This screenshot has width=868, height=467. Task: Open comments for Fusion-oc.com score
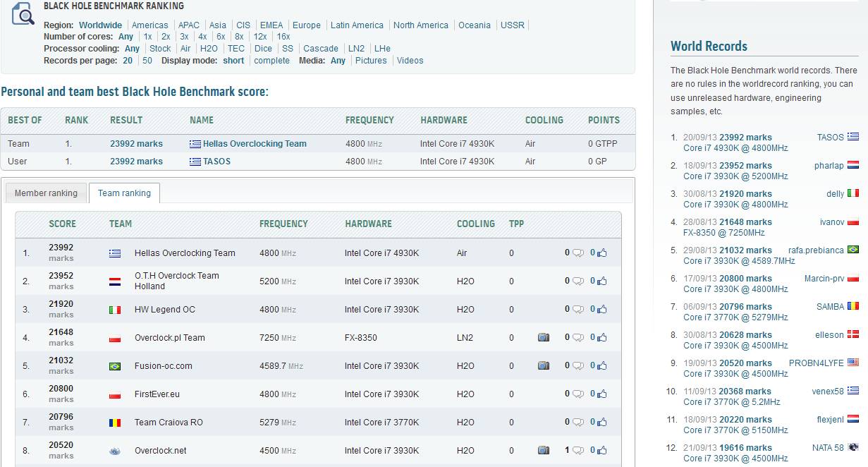578,366
